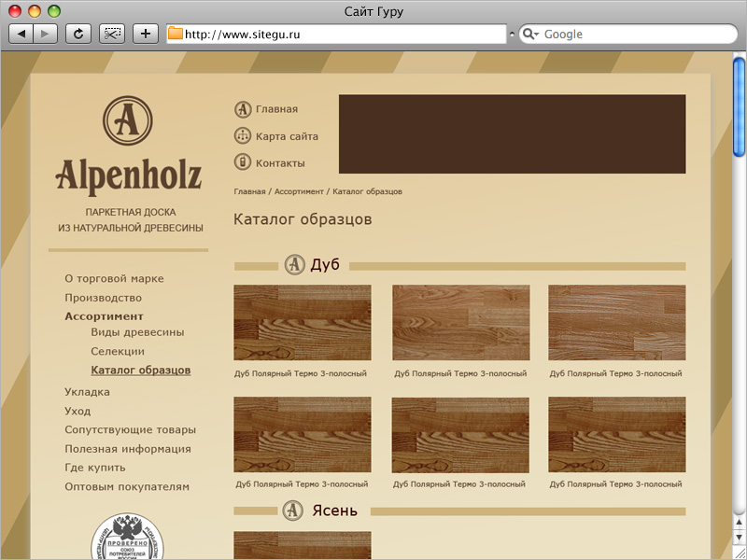Open the Главная top link
The width and height of the screenshot is (747, 560).
point(276,109)
